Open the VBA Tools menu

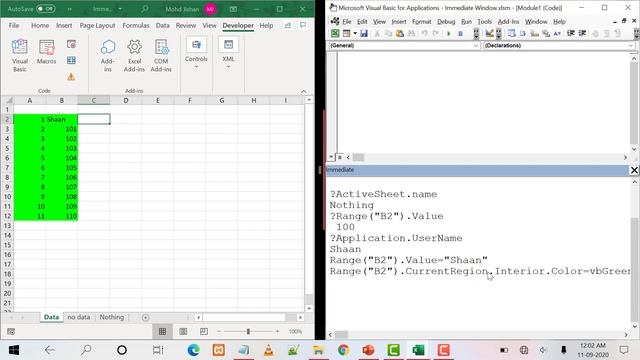[484, 22]
